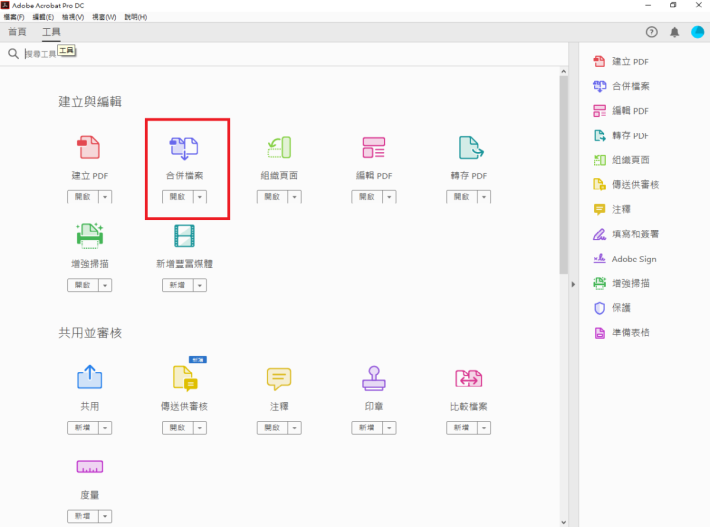Screen dimensions: 710x527
Task: Click the 新增 button under 度量
Action: click(x=83, y=516)
